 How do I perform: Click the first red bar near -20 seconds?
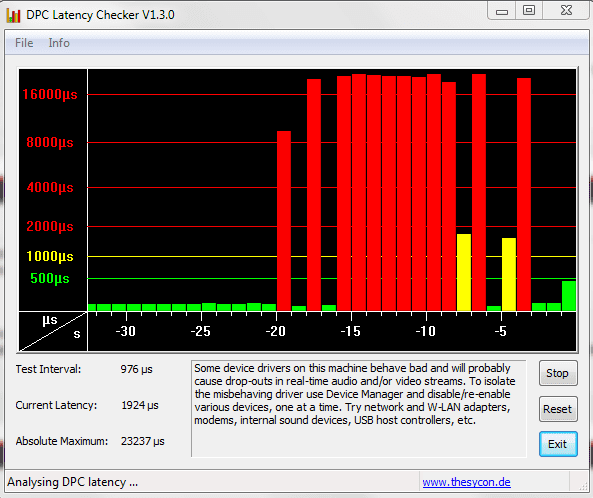[x=284, y=221]
